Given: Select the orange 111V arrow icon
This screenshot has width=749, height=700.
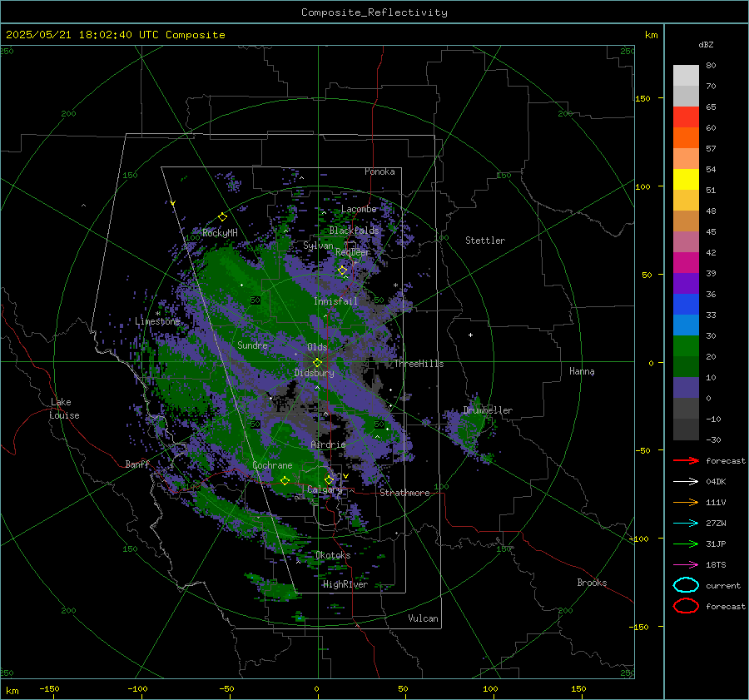Looking at the screenshot, I should pos(686,502).
